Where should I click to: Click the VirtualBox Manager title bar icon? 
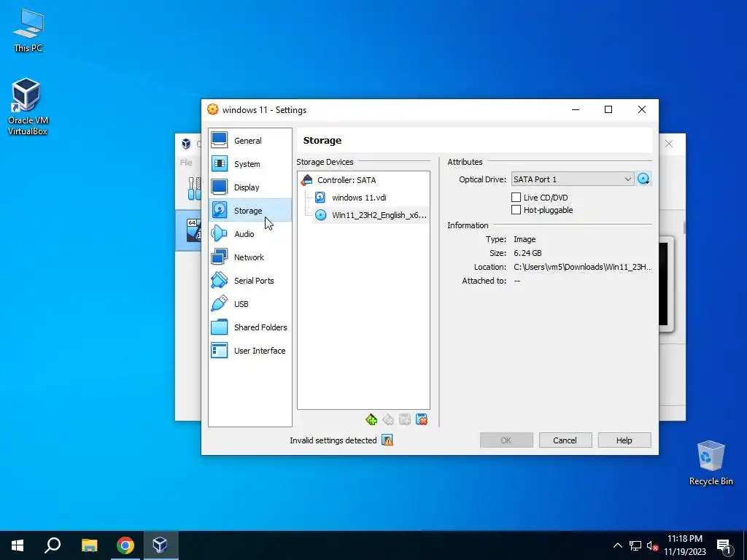[186, 144]
